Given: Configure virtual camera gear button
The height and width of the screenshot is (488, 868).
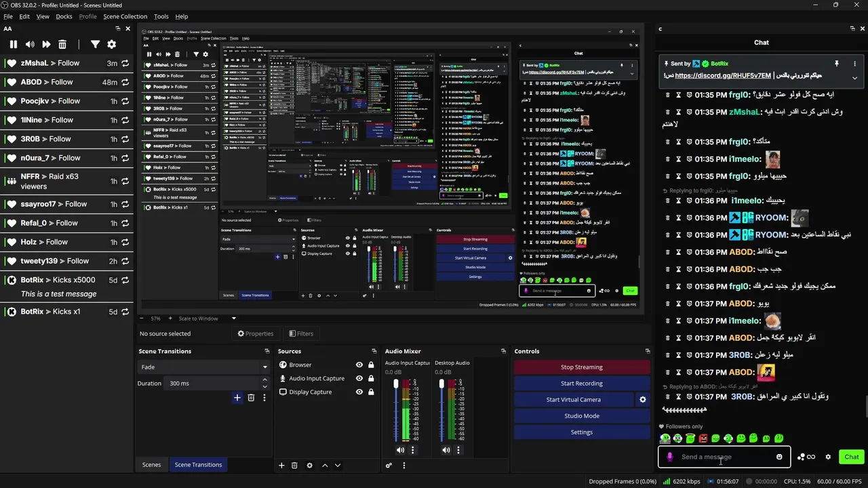Looking at the screenshot, I should [643, 400].
